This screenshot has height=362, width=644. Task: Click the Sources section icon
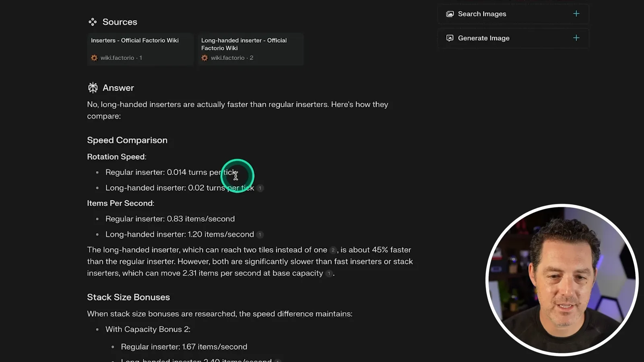tap(93, 22)
